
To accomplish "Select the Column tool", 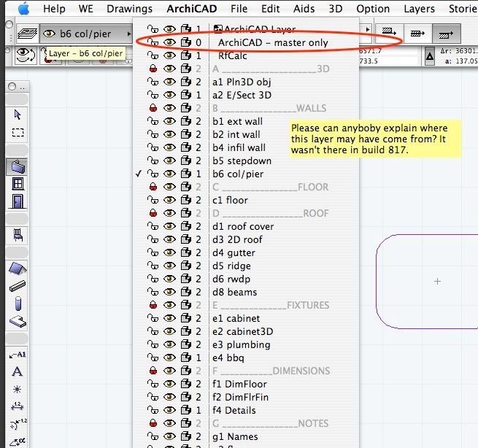I will point(18,304).
